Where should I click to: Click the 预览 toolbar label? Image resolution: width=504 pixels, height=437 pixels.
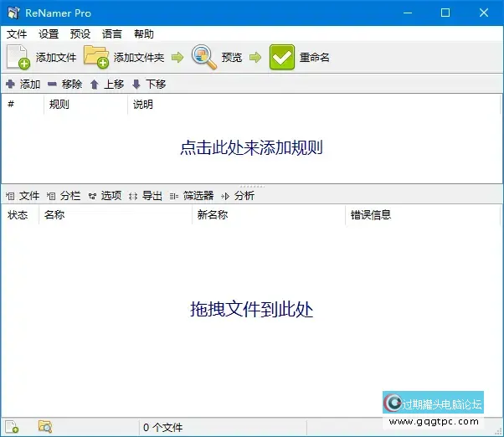pyautogui.click(x=231, y=58)
